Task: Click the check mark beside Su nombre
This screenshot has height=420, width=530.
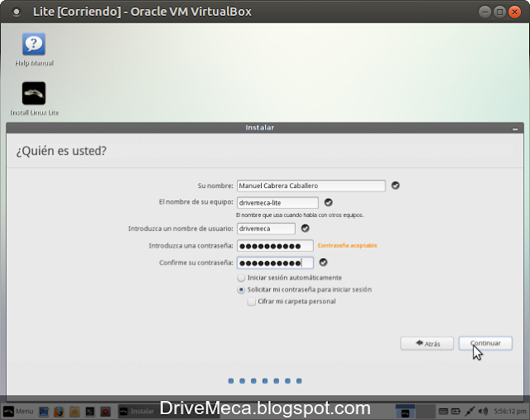Action: (x=396, y=186)
